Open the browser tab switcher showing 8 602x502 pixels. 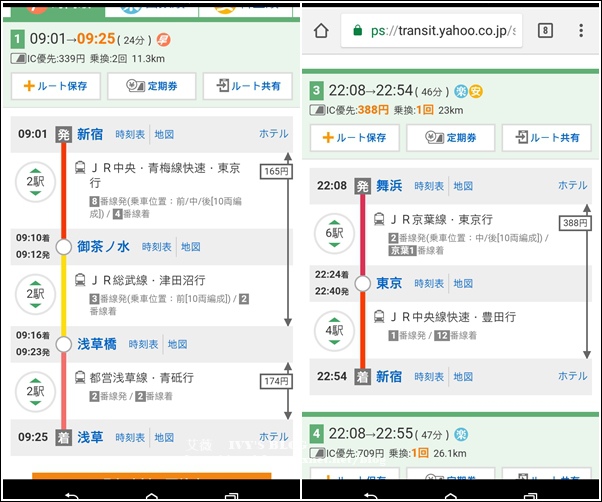click(545, 31)
